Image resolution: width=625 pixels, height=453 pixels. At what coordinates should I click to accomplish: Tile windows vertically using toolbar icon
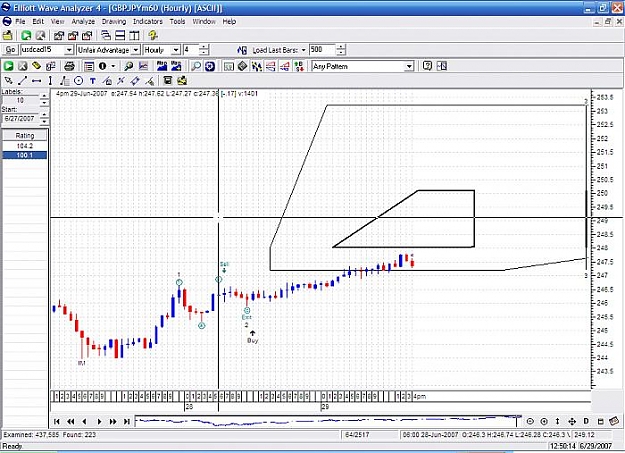[x=134, y=35]
